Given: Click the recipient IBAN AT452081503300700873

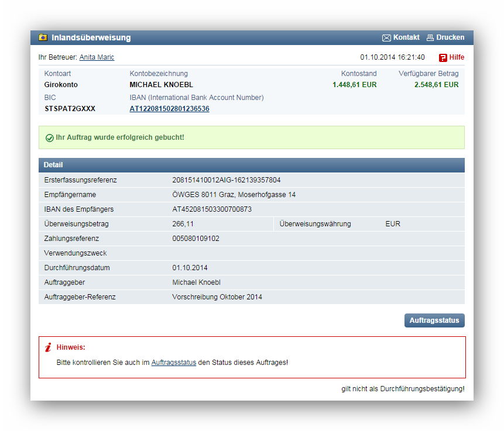Looking at the screenshot, I should [x=212, y=209].
